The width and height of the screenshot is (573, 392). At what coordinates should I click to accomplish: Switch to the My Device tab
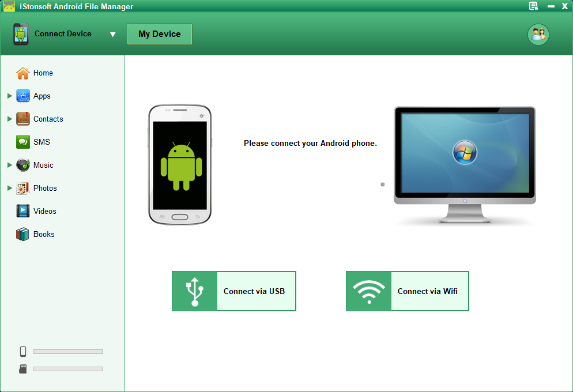pyautogui.click(x=160, y=34)
